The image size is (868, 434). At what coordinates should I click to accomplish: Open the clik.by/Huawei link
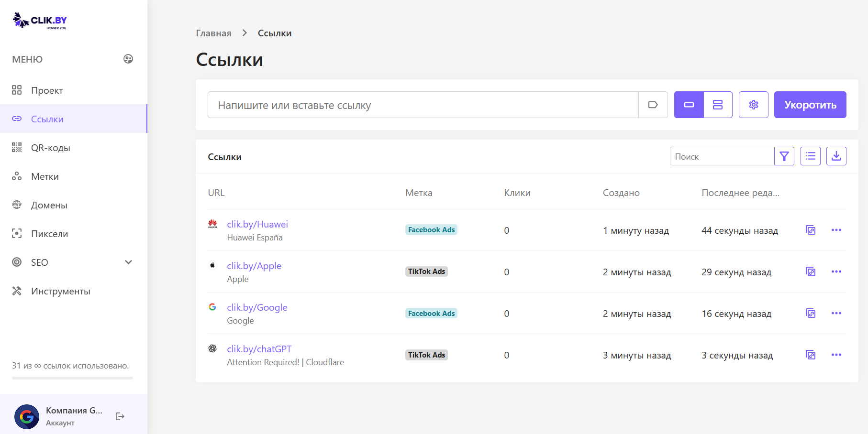[257, 224]
